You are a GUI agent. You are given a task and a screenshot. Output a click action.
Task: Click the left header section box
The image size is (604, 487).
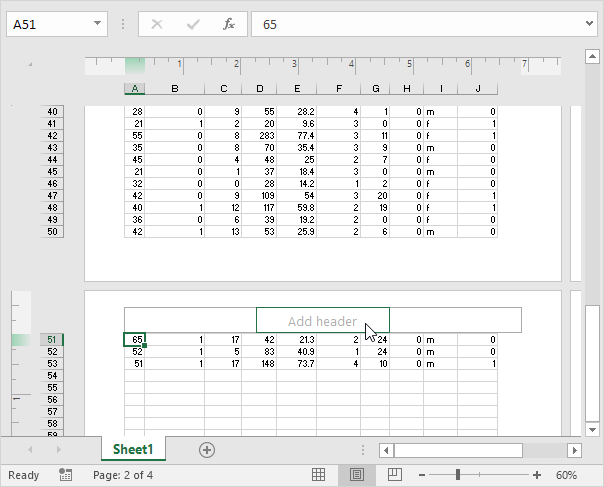[x=190, y=320]
